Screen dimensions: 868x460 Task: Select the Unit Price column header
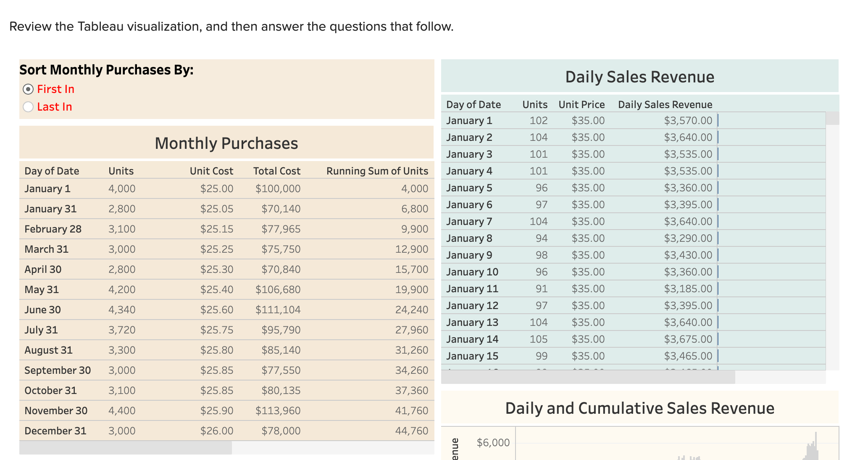[x=581, y=104]
